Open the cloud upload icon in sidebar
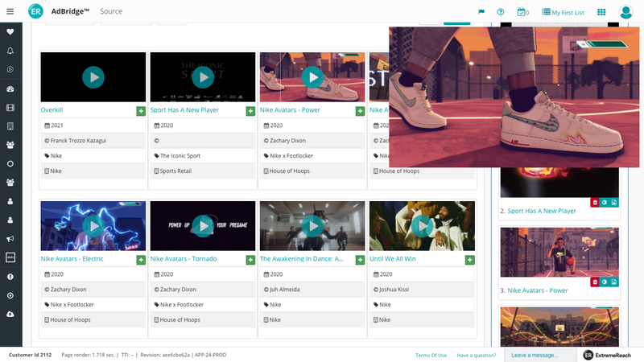 pos(10,314)
